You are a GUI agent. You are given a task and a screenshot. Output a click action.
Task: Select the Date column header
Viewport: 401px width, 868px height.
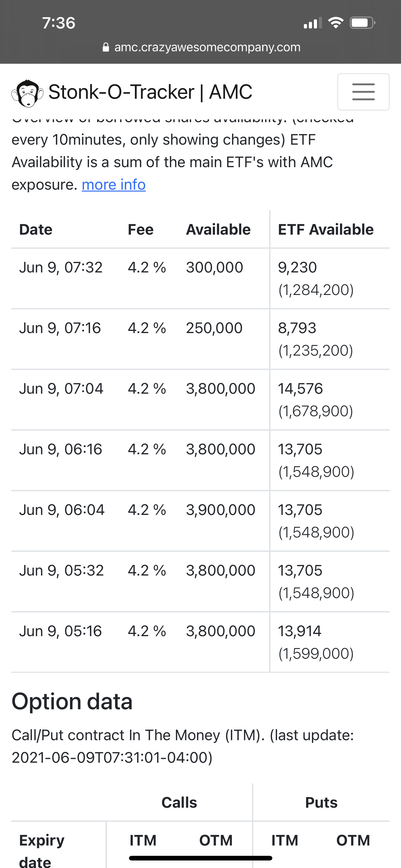click(x=36, y=229)
